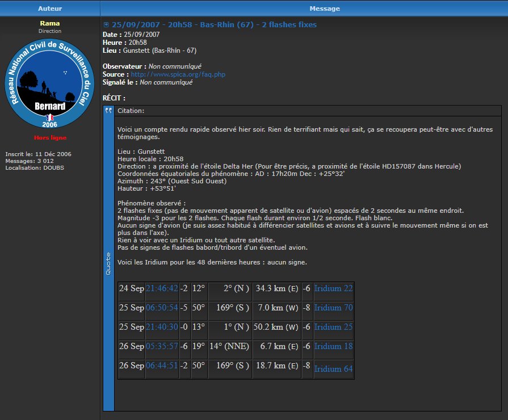Screen dimensions: 508x420
Task: Click the 05:35:57 flare time link
Action: 162,346
